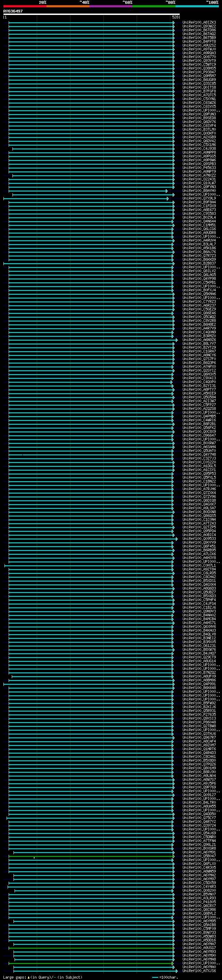This screenshot has width=222, height=980.
Task: Select hit label UniRef100_Q9FUN3
Action: tap(199, 114)
